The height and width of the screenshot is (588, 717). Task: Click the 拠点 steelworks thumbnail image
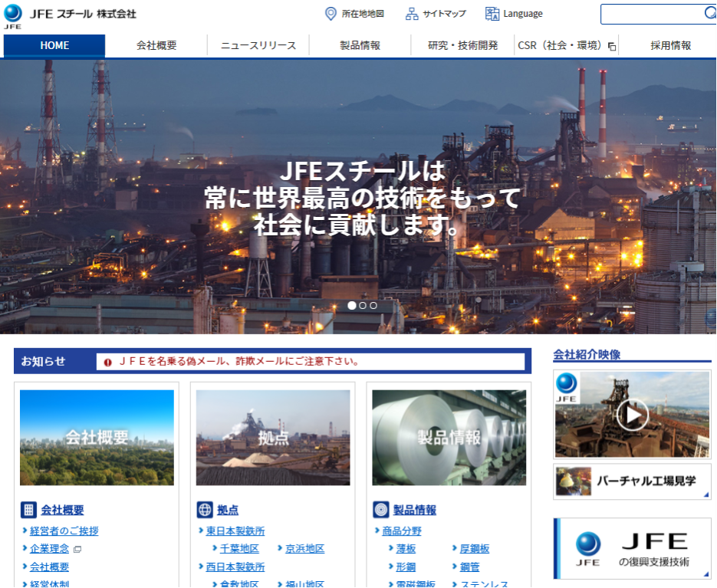pyautogui.click(x=273, y=438)
